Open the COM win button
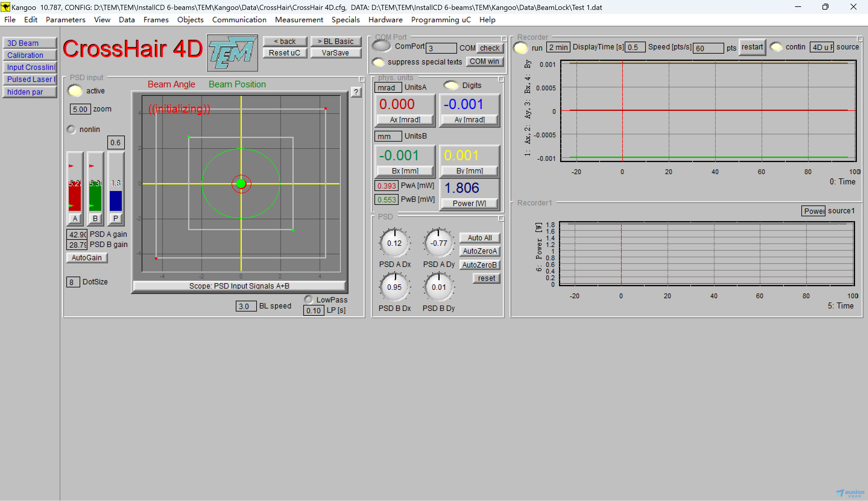 coord(485,61)
